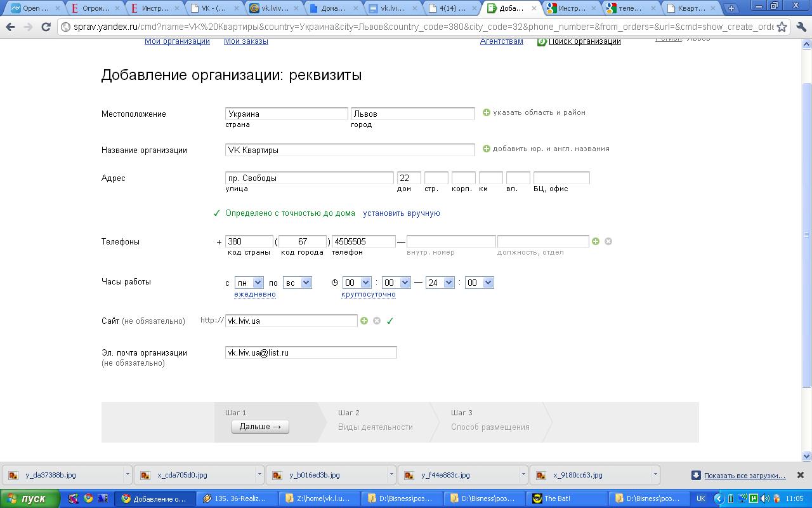Open the 'Мои заказы' link
The image size is (812, 508).
[x=246, y=41]
